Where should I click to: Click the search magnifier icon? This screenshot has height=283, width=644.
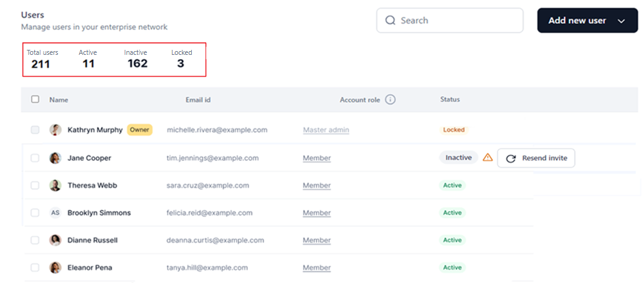[391, 21]
